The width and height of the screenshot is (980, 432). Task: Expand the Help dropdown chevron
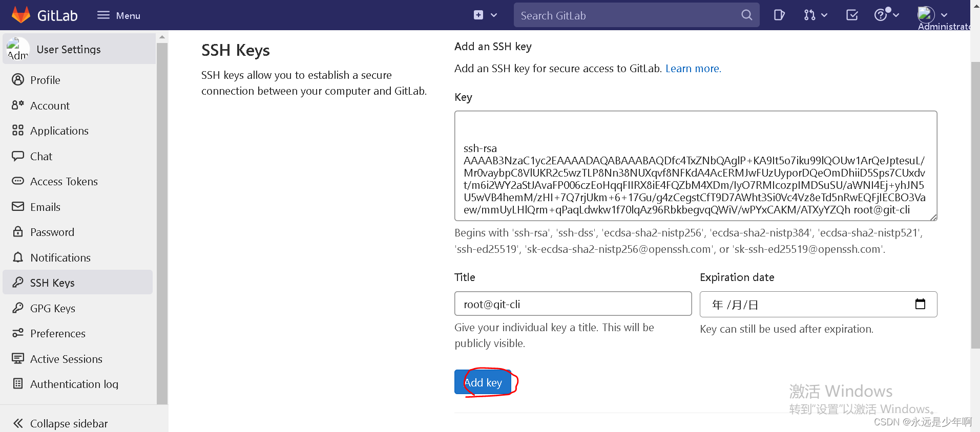coord(896,15)
